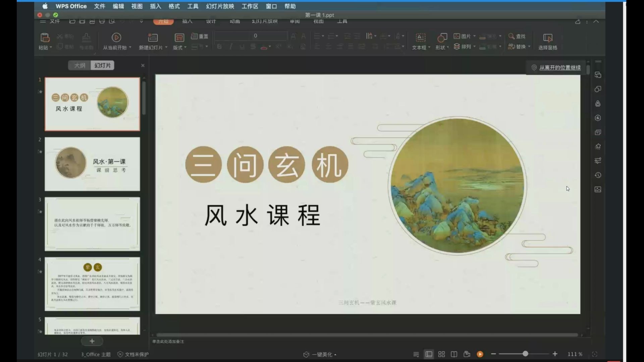Click the add slide plus button under thumbnails
Viewport: 644px width, 362px height.
pyautogui.click(x=92, y=341)
